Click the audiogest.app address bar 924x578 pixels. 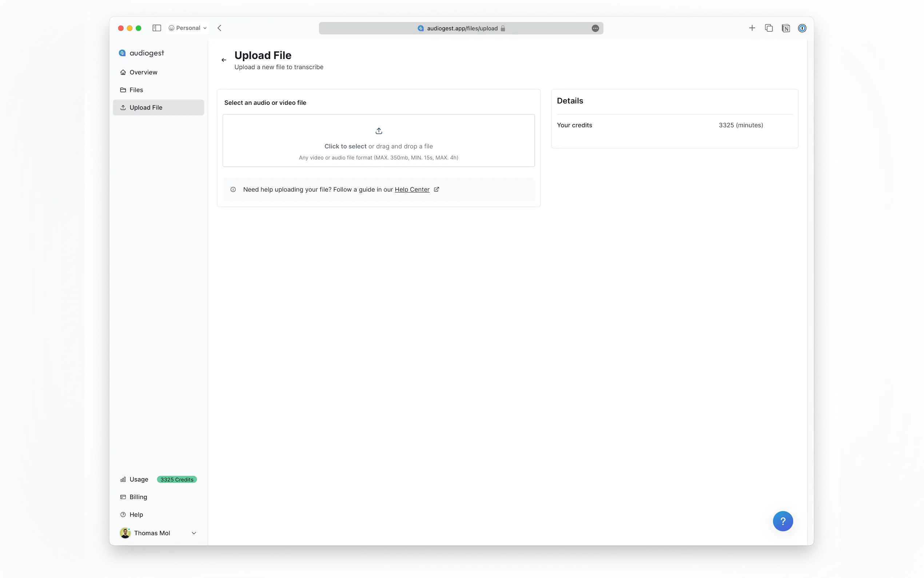point(461,28)
